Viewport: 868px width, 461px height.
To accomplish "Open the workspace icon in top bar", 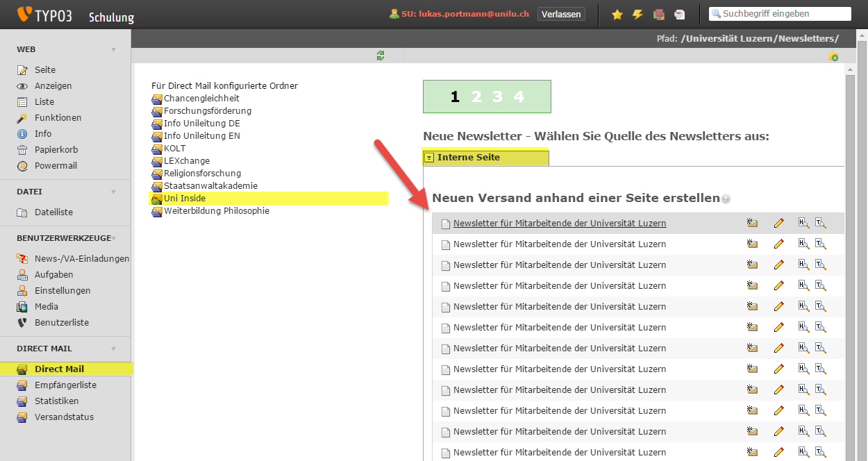I will [659, 14].
